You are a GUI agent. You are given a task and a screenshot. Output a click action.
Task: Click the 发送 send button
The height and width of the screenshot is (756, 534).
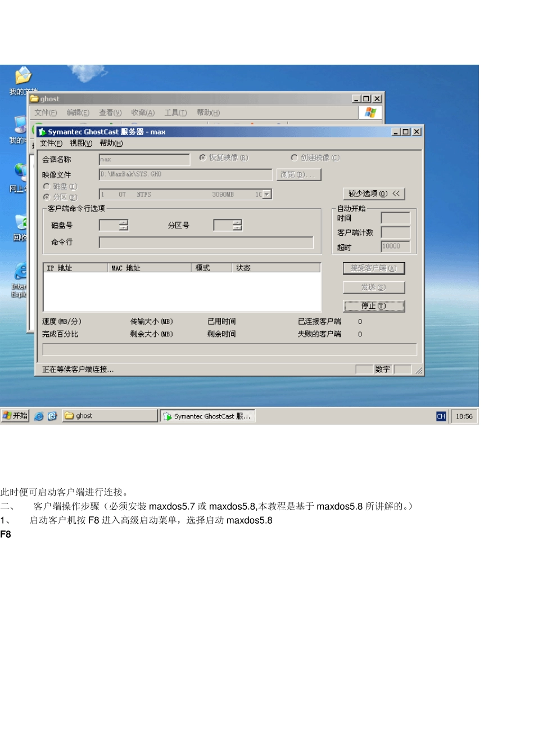[374, 287]
